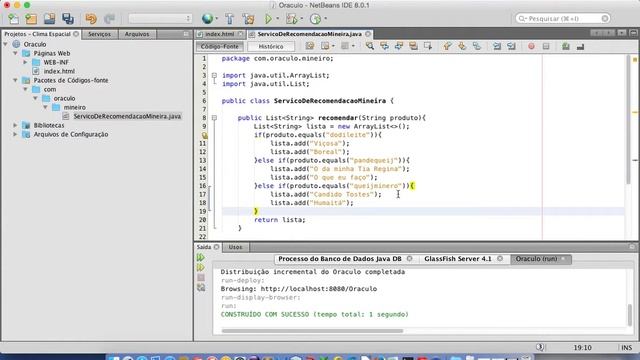Click the globe browser selection icon
Screen dimensions: 640x360
click(207, 18)
